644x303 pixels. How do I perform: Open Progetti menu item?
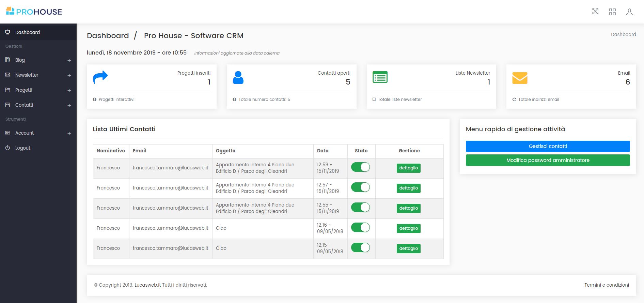tap(38, 90)
